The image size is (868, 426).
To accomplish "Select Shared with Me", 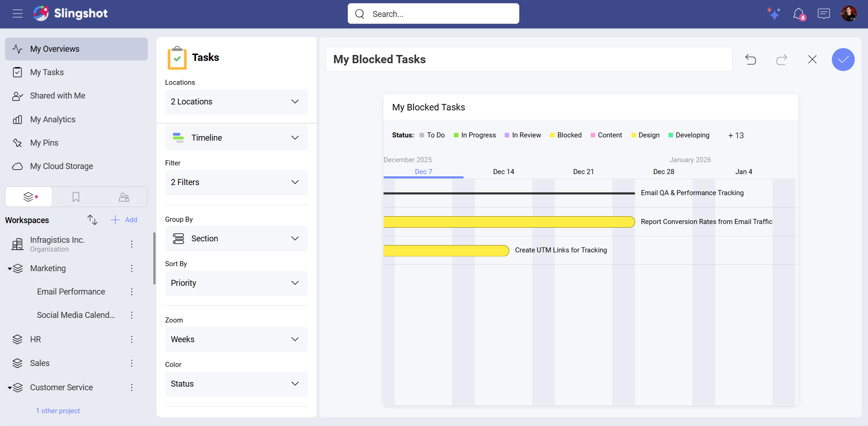I will pos(57,96).
